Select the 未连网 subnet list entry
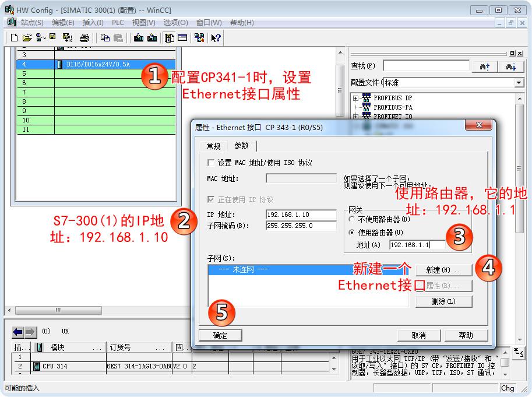The image size is (532, 397). pos(308,270)
